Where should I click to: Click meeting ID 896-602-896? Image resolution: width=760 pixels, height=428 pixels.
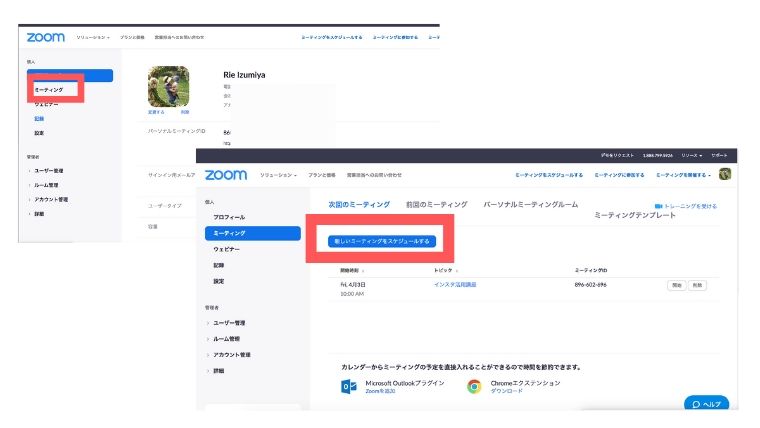pyautogui.click(x=590, y=285)
